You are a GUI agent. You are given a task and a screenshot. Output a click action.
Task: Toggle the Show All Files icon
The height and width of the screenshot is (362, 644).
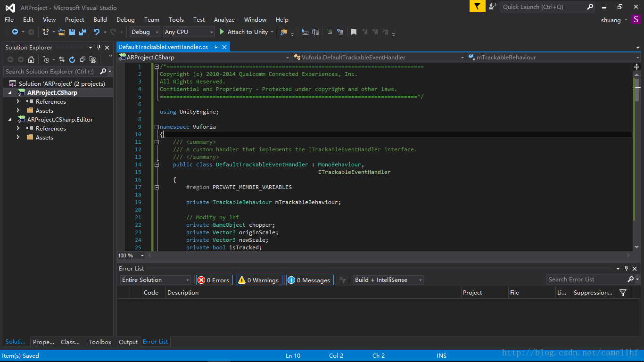click(93, 59)
